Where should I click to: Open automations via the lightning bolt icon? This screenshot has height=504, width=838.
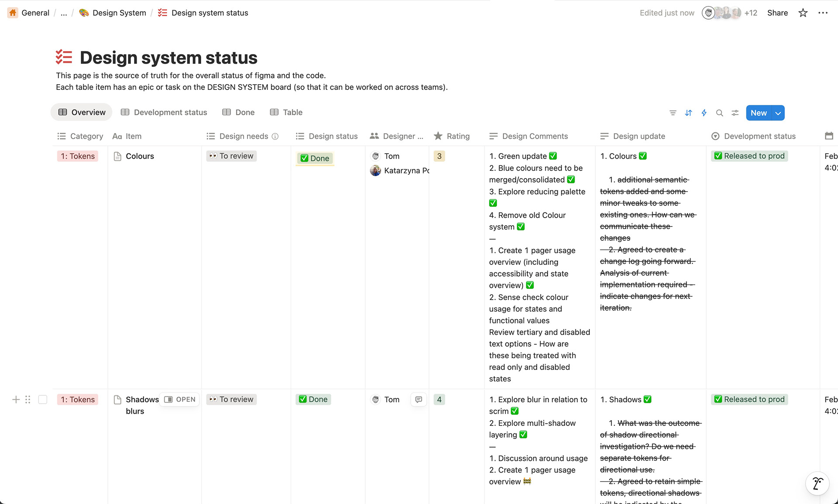tap(704, 113)
